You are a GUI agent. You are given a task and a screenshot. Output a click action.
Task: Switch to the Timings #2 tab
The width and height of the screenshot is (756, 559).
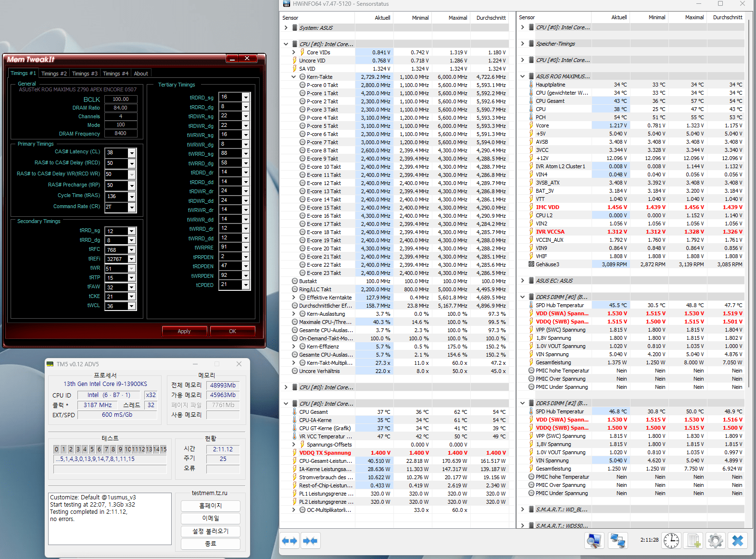[54, 74]
